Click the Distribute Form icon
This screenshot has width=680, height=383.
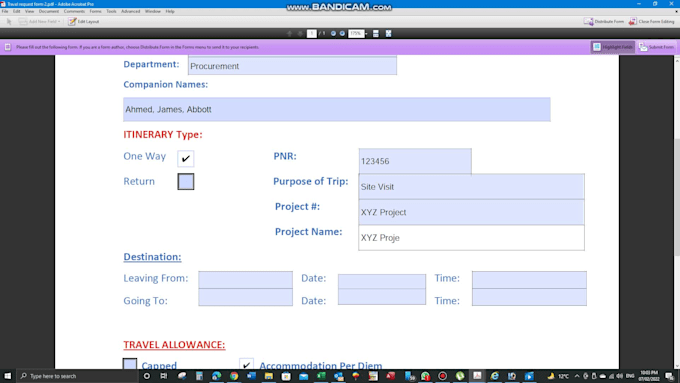(x=588, y=21)
